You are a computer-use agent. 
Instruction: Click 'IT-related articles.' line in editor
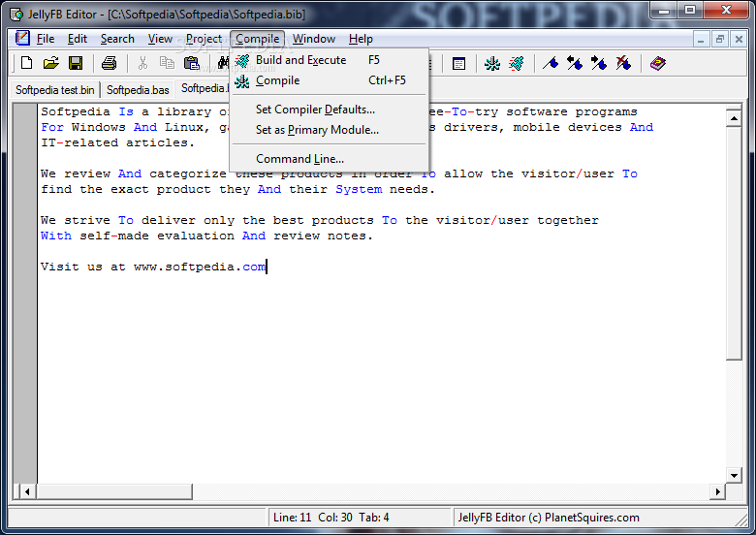117,143
